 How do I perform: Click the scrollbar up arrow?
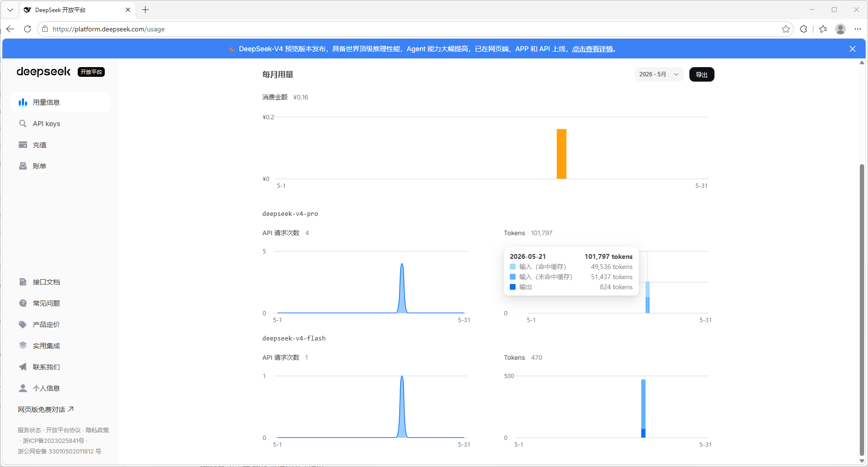pos(862,63)
